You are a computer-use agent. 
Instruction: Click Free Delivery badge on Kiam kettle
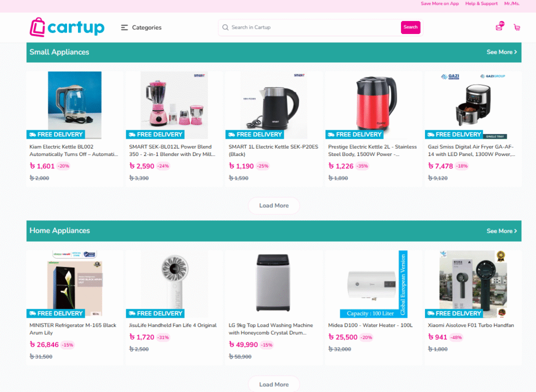tap(55, 135)
